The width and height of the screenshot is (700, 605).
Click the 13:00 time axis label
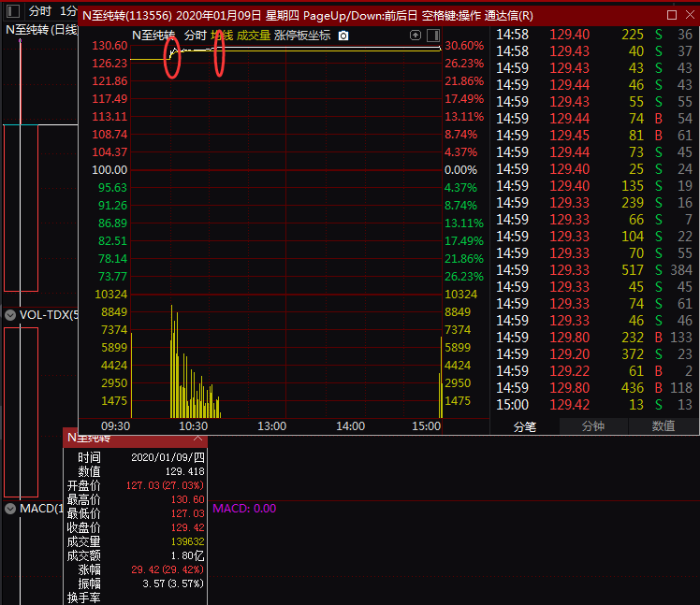coord(271,426)
